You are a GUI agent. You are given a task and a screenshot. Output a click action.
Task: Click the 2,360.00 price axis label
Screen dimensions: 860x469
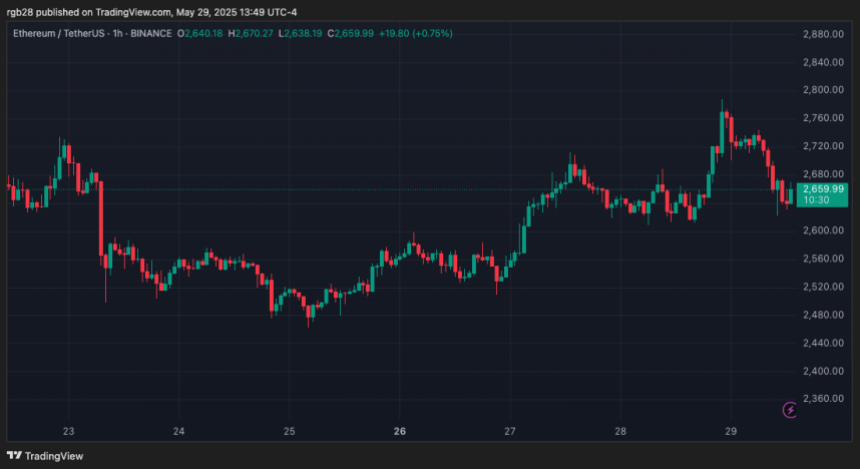click(824, 398)
